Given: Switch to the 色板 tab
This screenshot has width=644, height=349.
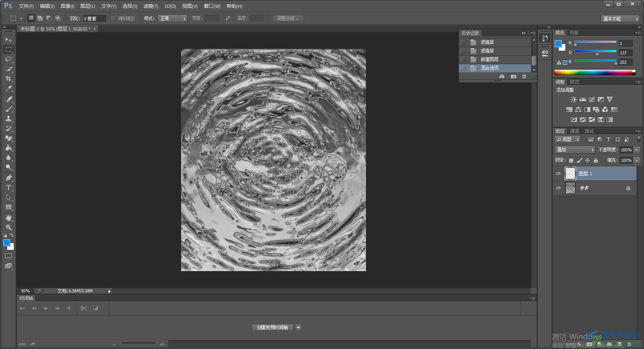Looking at the screenshot, I should [574, 33].
